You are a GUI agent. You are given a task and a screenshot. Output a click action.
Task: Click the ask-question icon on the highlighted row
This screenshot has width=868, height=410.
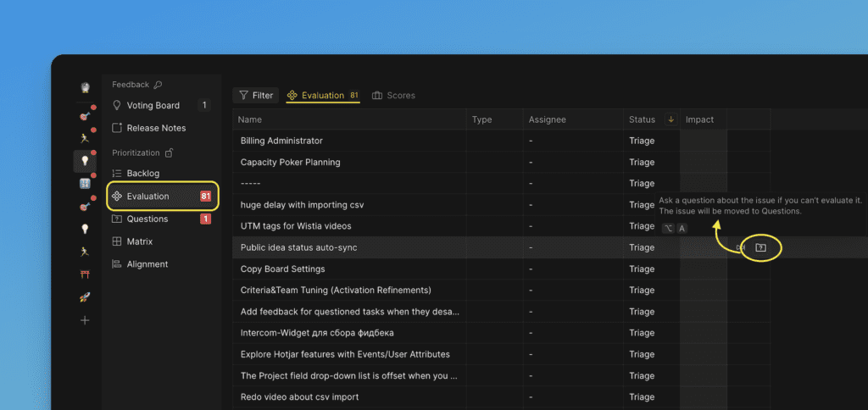[x=760, y=247]
